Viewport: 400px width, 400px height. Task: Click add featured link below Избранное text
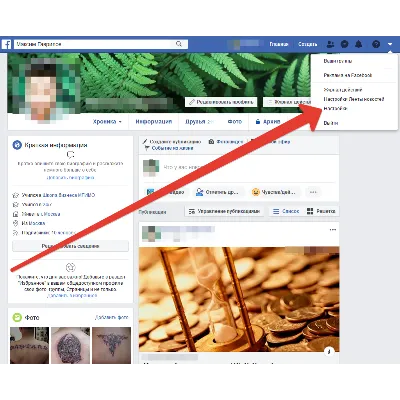tap(72, 295)
